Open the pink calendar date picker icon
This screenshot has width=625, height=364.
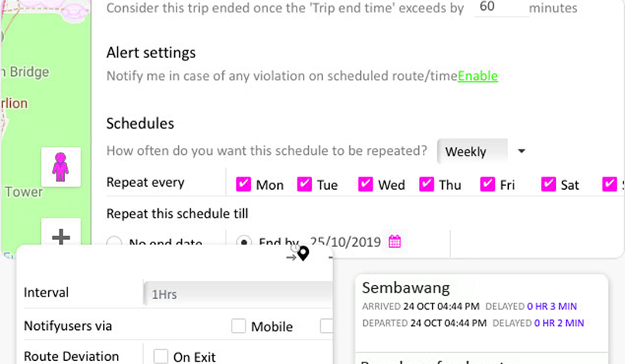click(395, 242)
